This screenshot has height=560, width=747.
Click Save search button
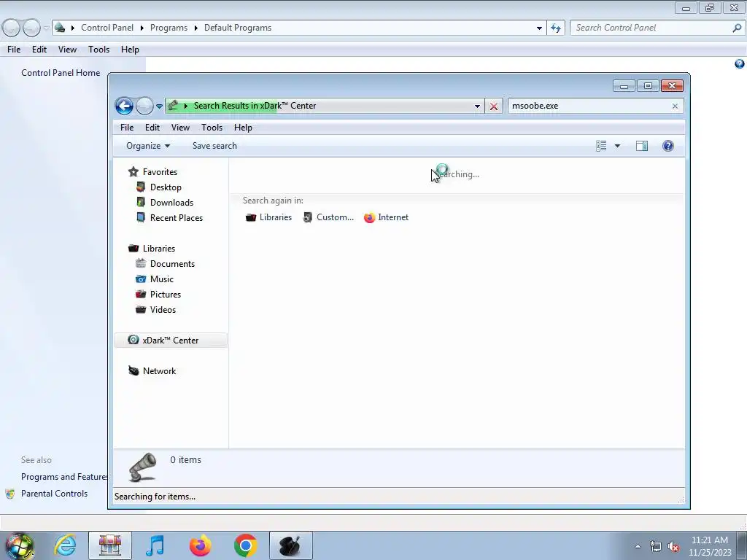click(214, 146)
